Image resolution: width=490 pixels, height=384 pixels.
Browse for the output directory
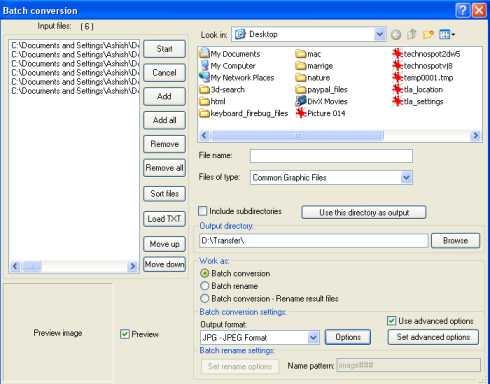pos(455,241)
